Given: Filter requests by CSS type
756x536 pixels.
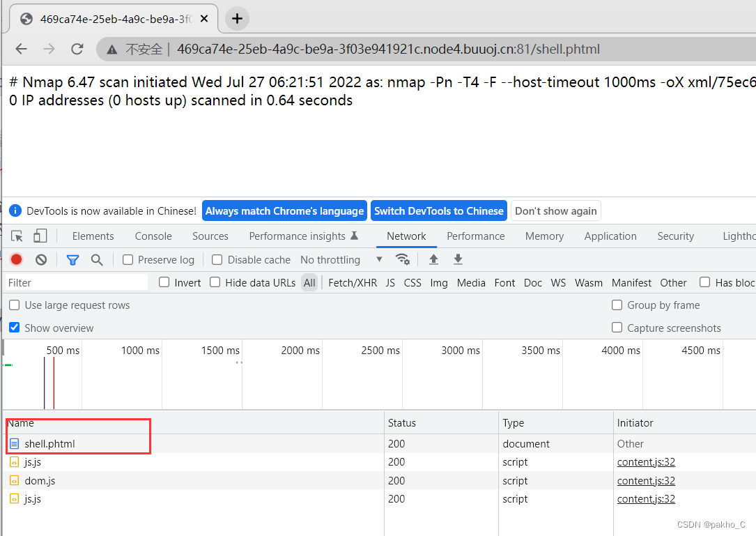Looking at the screenshot, I should point(412,283).
